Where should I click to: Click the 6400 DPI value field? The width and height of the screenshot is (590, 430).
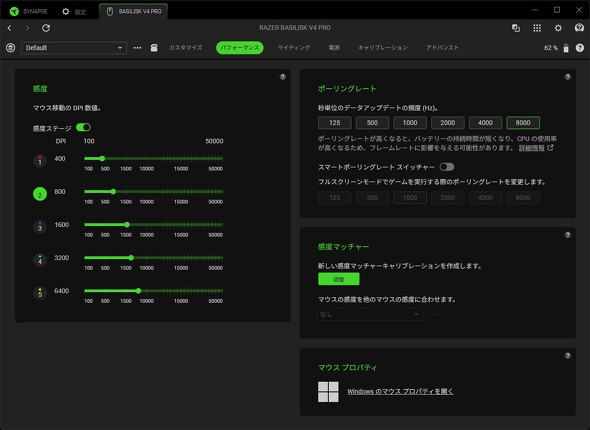coord(62,291)
